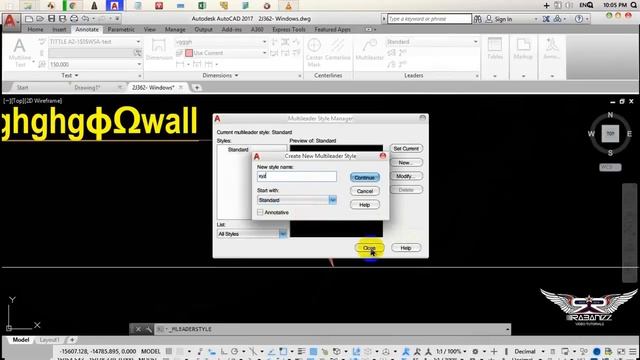This screenshot has width=640, height=360.
Task: Switch to the Insert ribbon tab
Action: click(59, 29)
